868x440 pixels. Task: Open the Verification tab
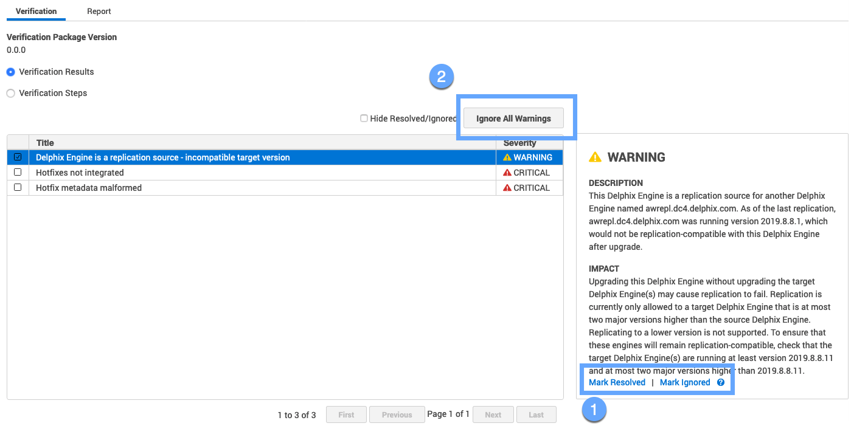coord(36,12)
